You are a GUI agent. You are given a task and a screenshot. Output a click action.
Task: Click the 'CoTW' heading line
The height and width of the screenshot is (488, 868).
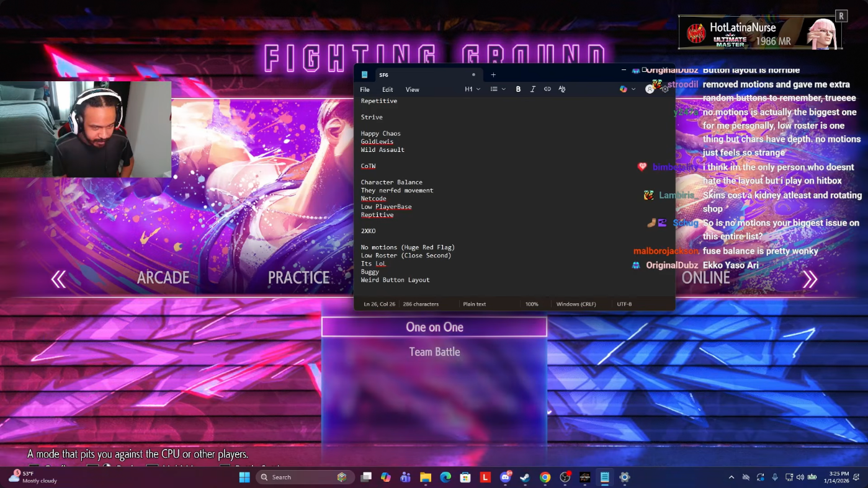[x=368, y=166]
